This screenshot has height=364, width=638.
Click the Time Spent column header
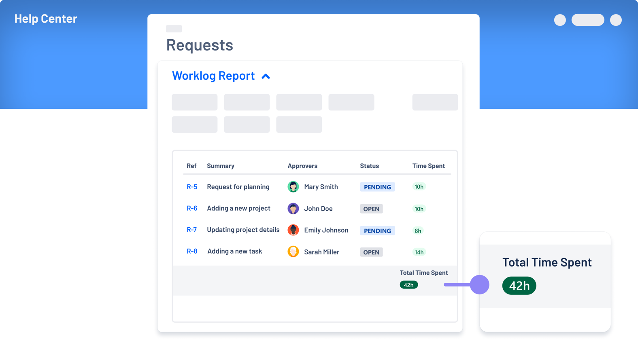429,166
